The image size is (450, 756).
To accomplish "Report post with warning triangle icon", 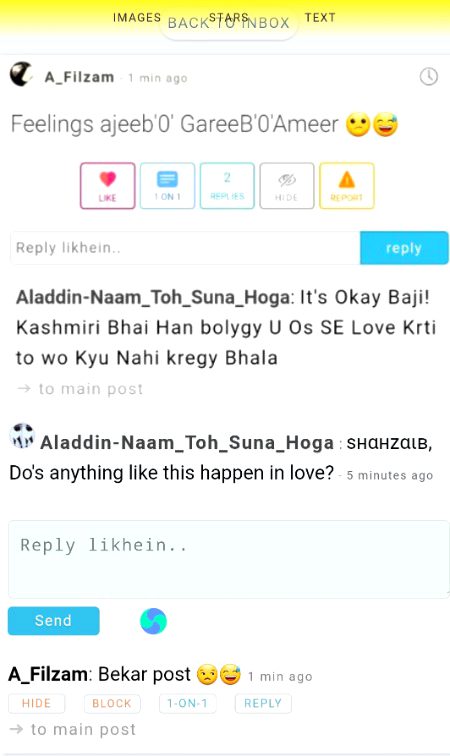I will click(347, 186).
